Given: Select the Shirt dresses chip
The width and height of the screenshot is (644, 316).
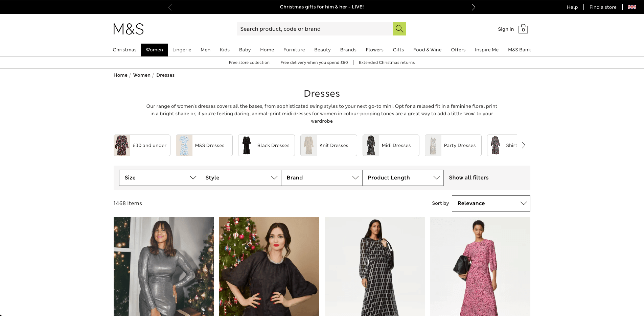Looking at the screenshot, I should pyautogui.click(x=502, y=145).
